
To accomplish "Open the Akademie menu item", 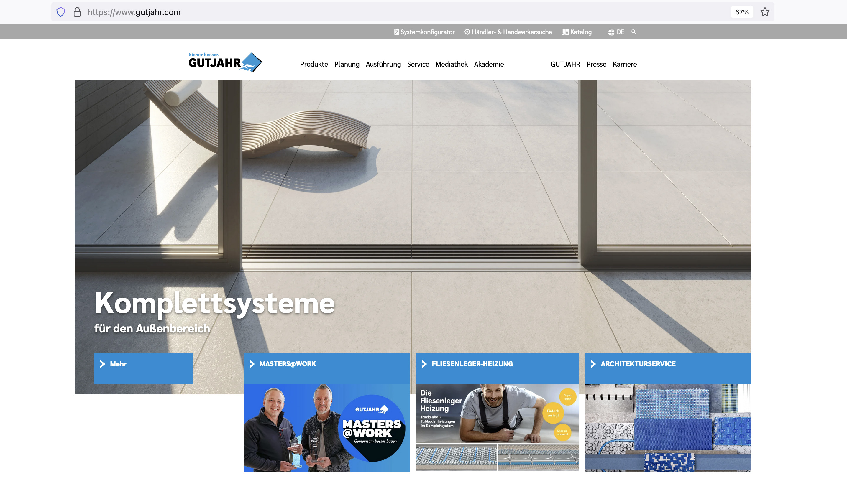I will (x=489, y=64).
